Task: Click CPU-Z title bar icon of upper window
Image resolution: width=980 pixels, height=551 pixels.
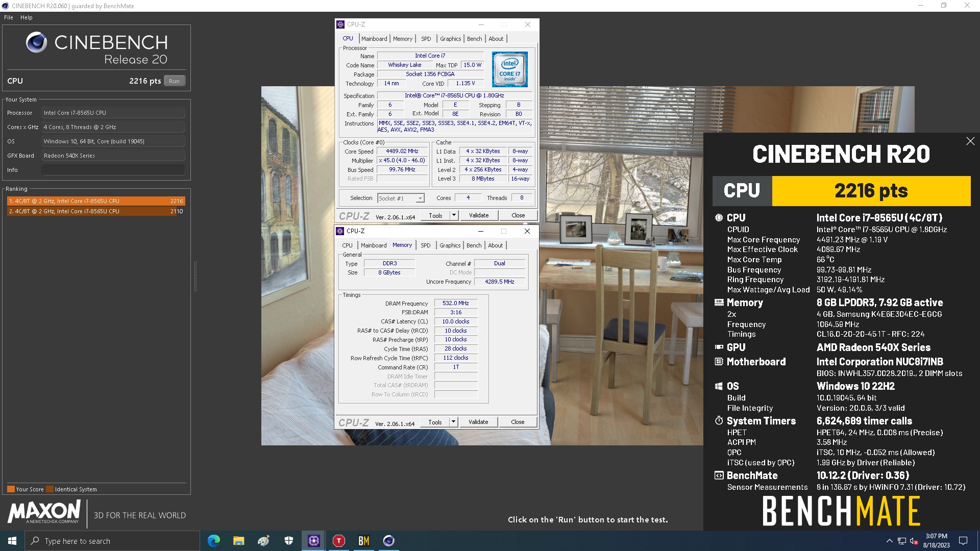Action: pyautogui.click(x=340, y=24)
